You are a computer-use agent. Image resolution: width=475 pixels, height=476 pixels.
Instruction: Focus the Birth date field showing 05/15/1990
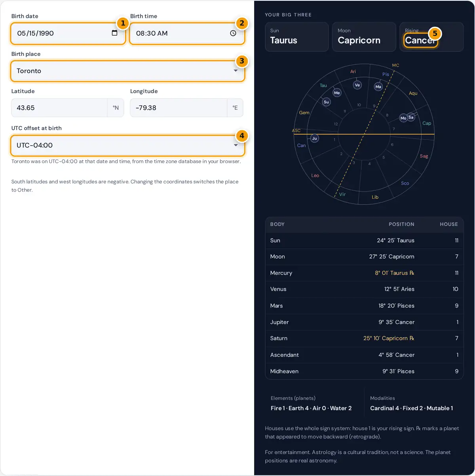(x=68, y=33)
